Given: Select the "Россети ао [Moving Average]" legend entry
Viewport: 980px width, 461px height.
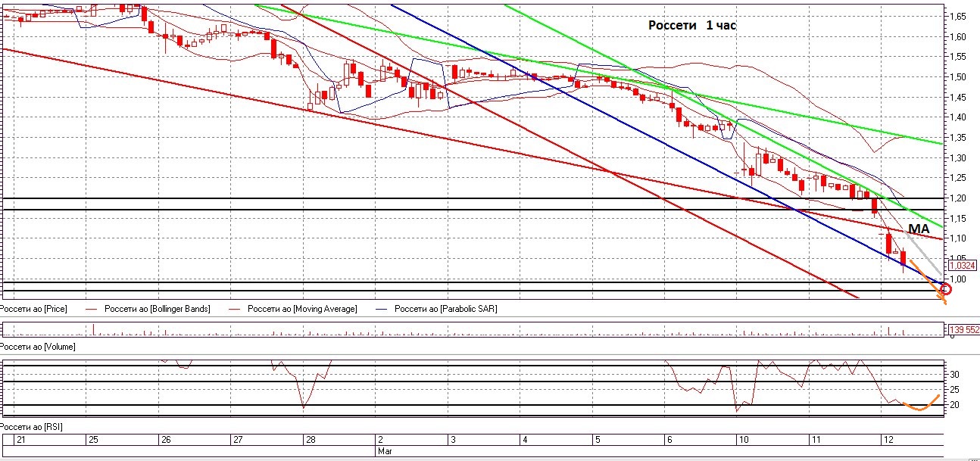Looking at the screenshot, I should [302, 309].
